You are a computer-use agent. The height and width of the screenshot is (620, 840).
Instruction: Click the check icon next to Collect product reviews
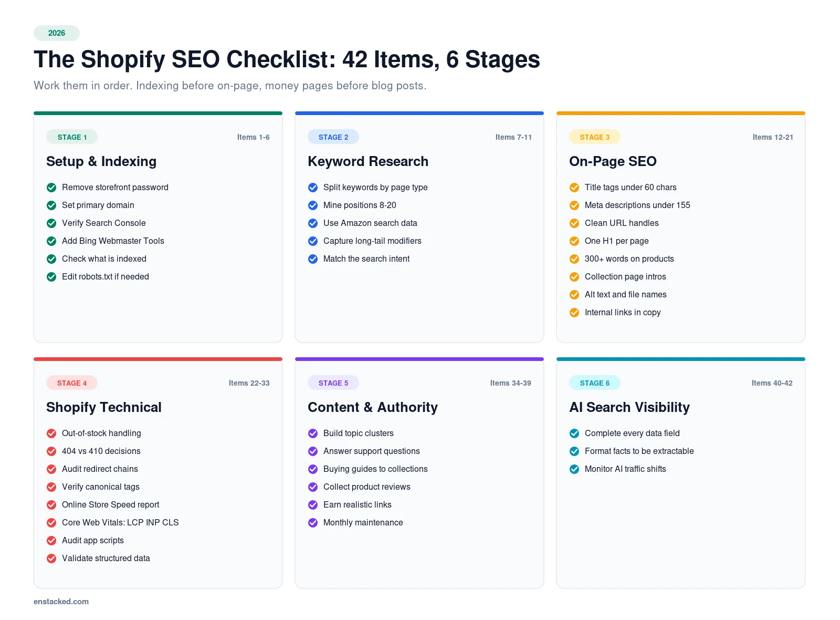pyautogui.click(x=313, y=487)
